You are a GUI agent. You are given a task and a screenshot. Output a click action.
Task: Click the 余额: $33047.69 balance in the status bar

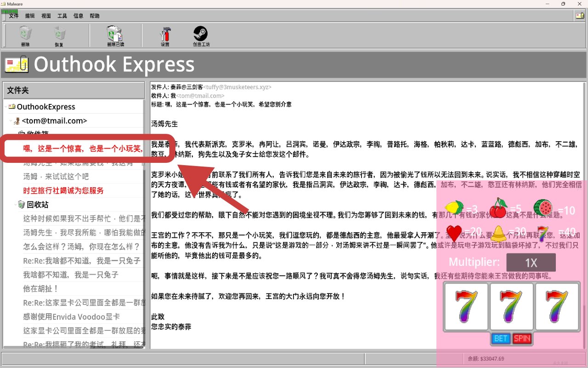[x=486, y=359]
